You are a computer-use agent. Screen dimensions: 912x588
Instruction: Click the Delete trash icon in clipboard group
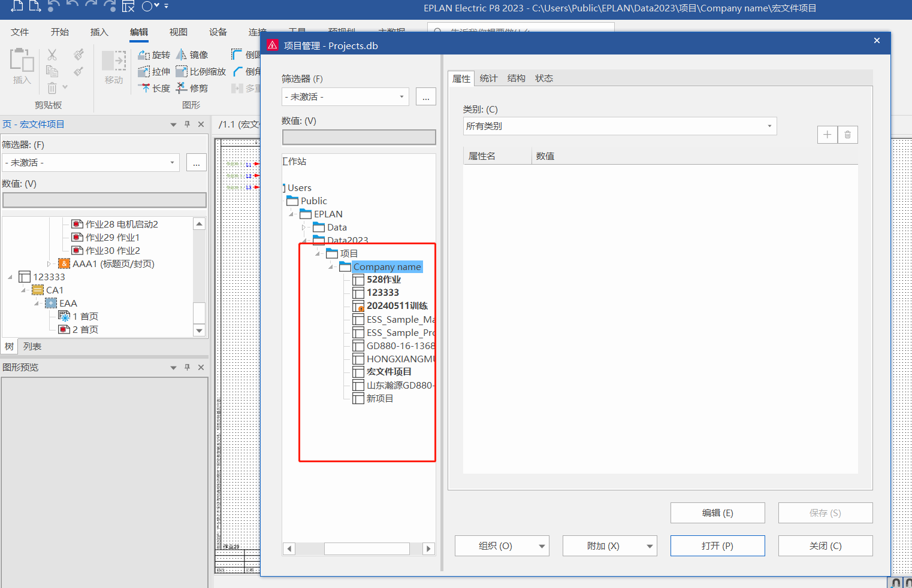(52, 88)
